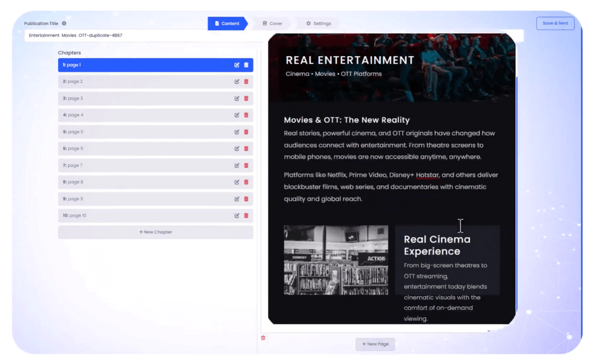
Task: Edit chapter 1 page 1 with pencil icon
Action: click(x=237, y=65)
